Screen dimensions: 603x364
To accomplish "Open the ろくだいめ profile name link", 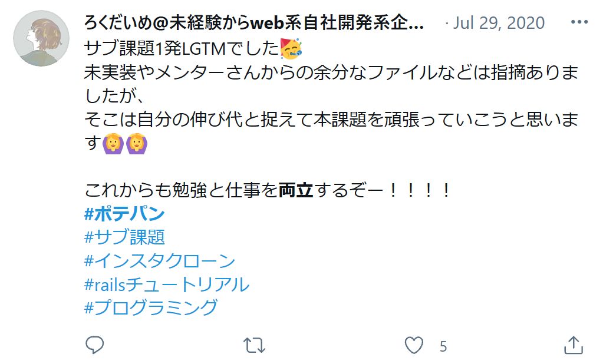I will coord(254,23).
